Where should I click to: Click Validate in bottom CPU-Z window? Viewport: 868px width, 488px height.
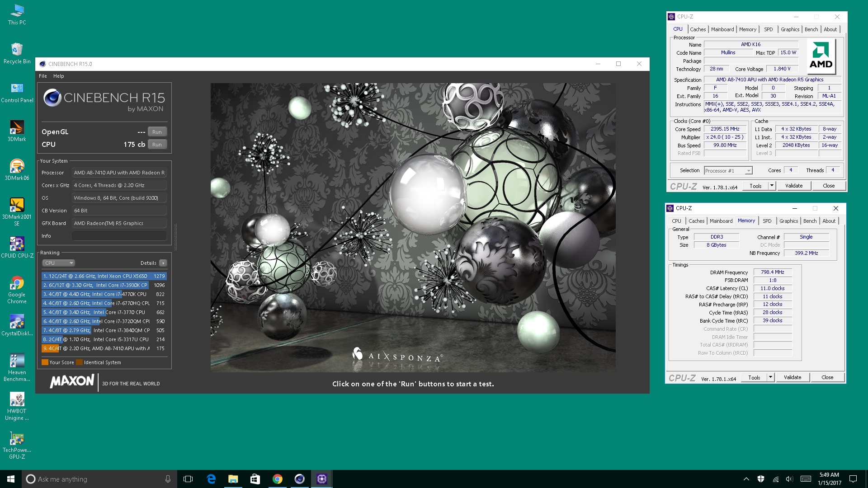(x=792, y=377)
